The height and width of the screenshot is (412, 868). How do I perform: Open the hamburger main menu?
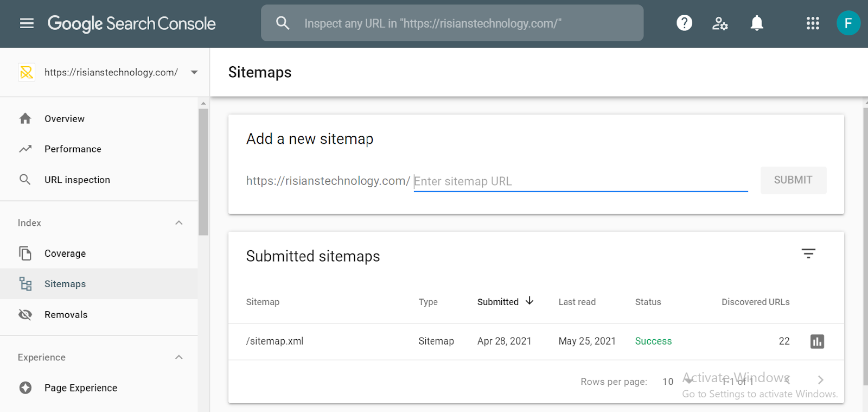tap(27, 23)
